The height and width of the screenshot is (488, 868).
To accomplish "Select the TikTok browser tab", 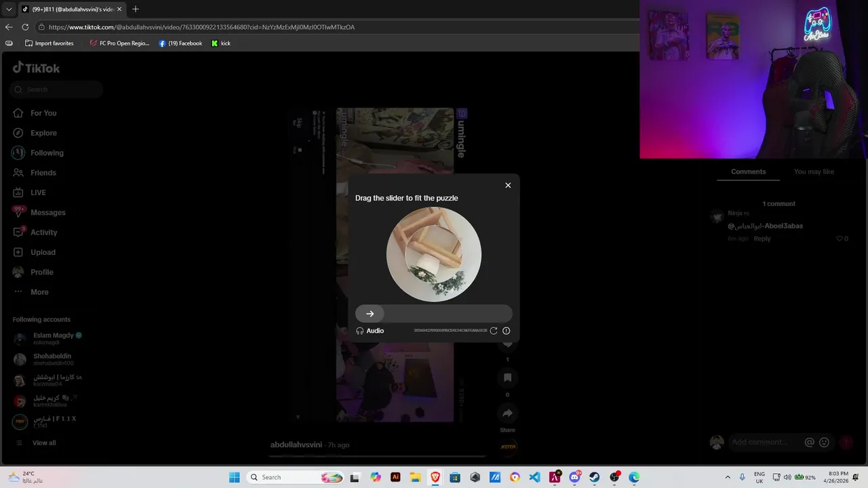I will 71,9.
